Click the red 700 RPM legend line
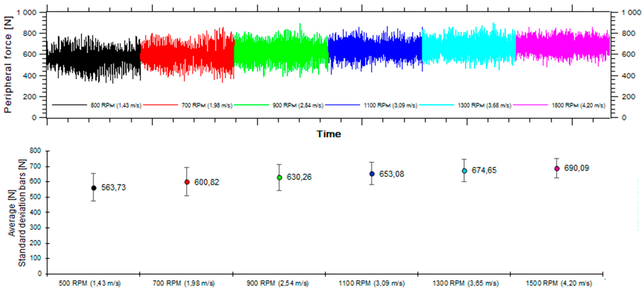Viewport: 644px width, 291px height. [160, 105]
